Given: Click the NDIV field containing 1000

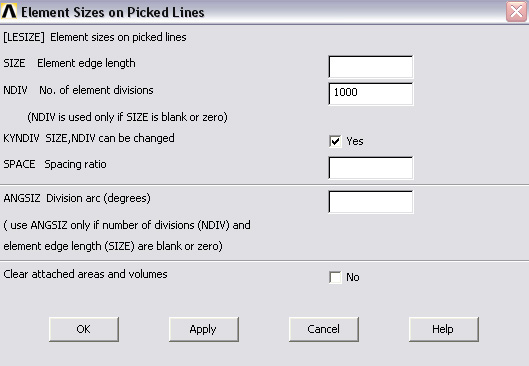Looking at the screenshot, I should [x=370, y=94].
